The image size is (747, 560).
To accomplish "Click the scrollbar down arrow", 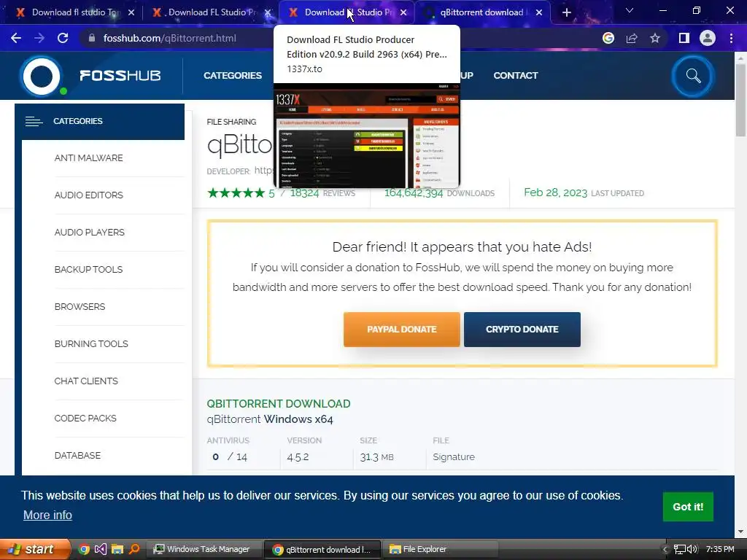I will click(740, 532).
